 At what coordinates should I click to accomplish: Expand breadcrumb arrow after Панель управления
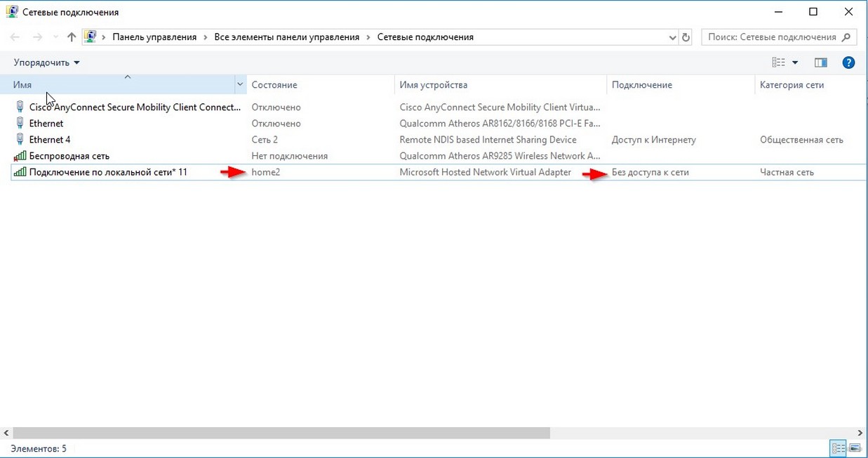pos(206,37)
